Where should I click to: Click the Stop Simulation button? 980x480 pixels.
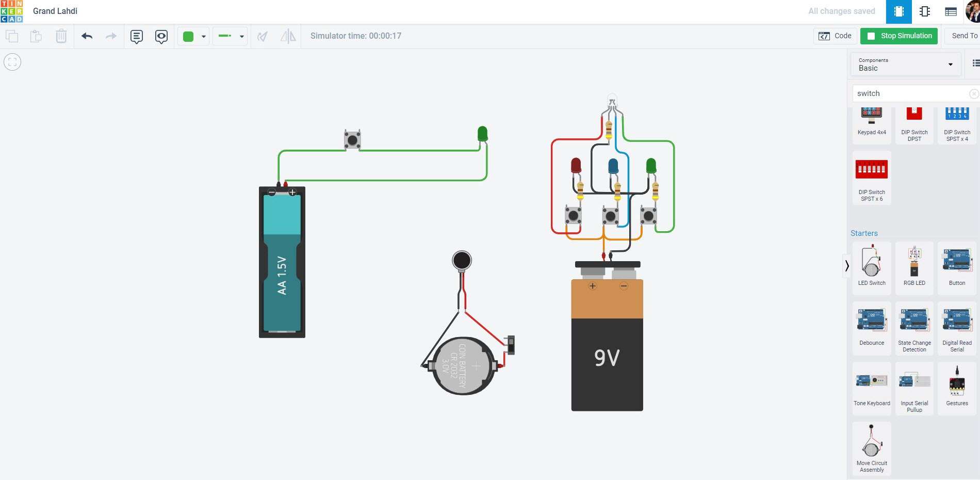[899, 36]
